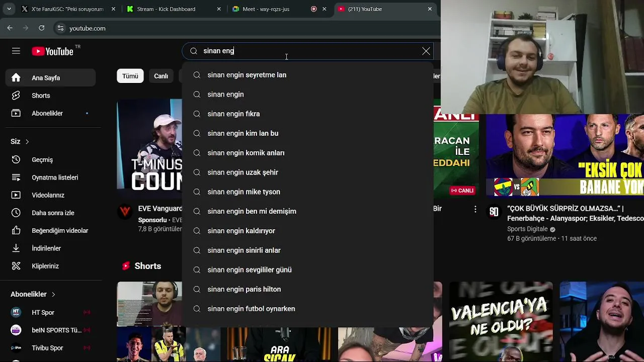Switch to the Stream - Kick Dashboard tab
644x362 pixels.
click(174, 9)
